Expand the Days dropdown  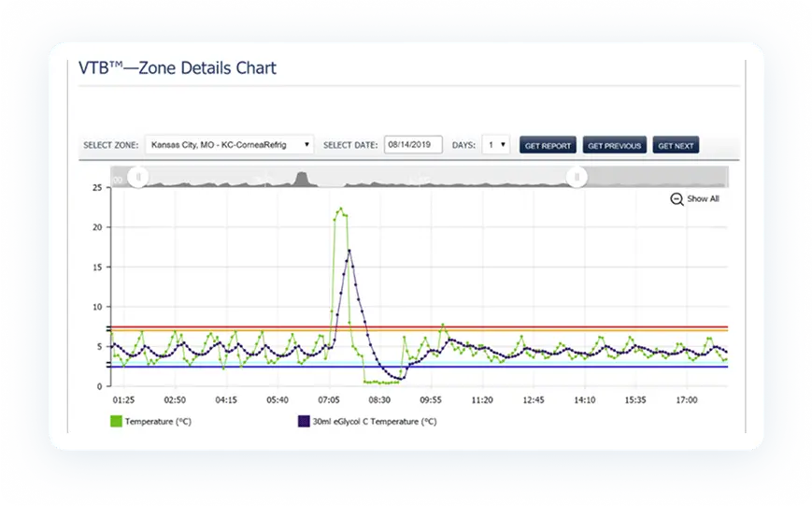point(495,145)
